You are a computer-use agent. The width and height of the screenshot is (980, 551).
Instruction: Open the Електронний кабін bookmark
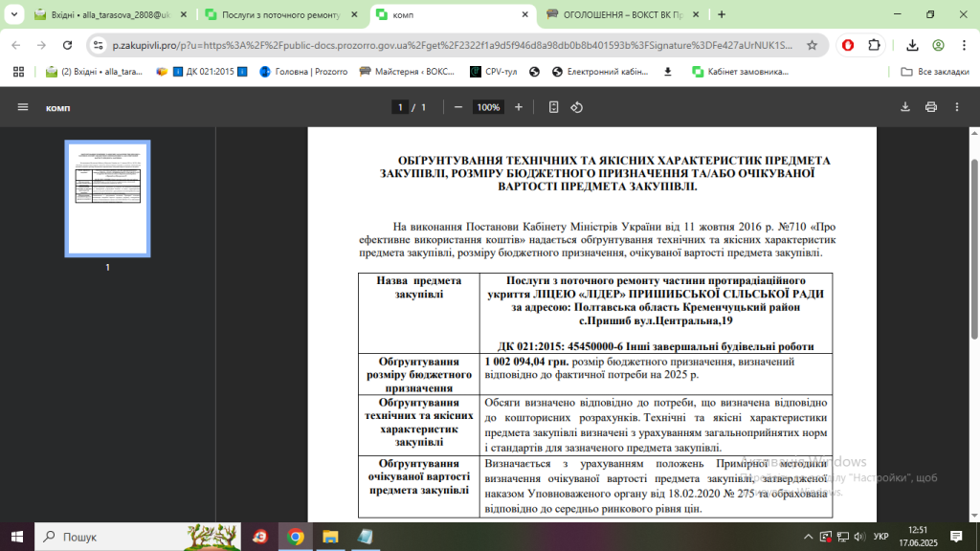[x=600, y=72]
